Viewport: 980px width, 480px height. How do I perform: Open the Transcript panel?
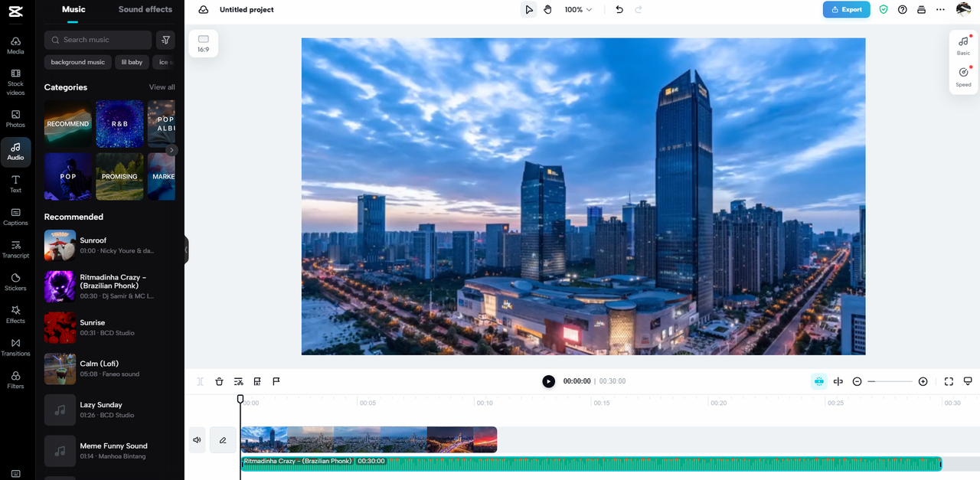15,250
